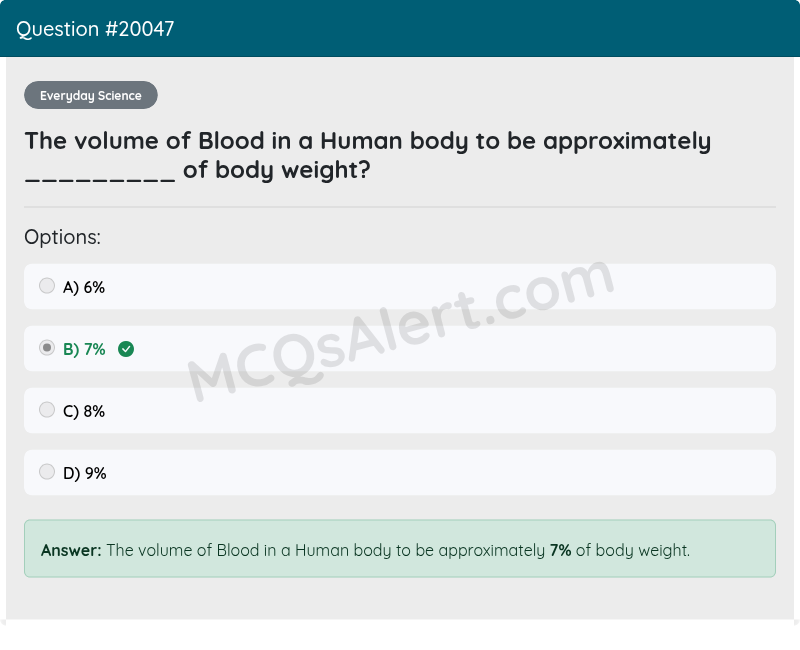Viewport: 800px width, 650px height.
Task: Select the radio button for B) 7%
Action: (x=47, y=349)
